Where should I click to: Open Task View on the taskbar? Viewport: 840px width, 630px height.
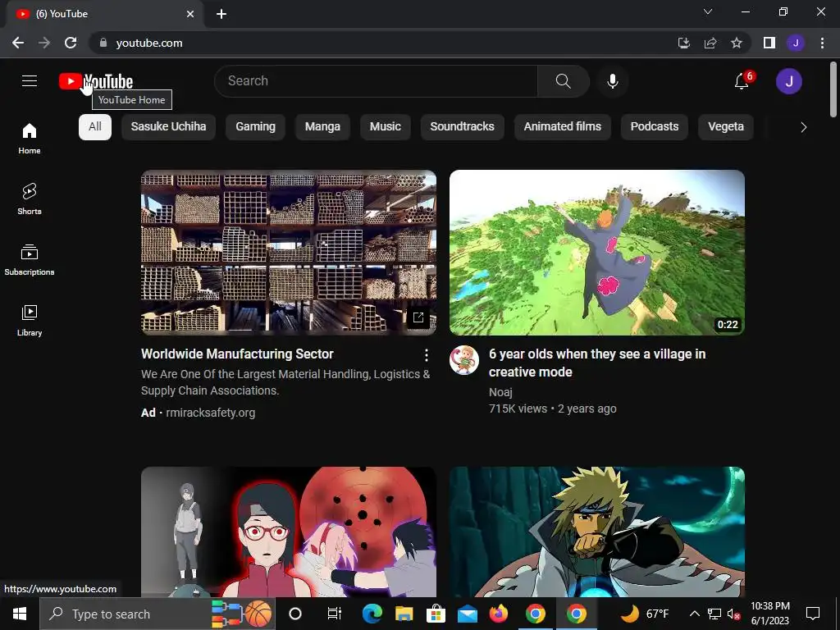coord(335,614)
